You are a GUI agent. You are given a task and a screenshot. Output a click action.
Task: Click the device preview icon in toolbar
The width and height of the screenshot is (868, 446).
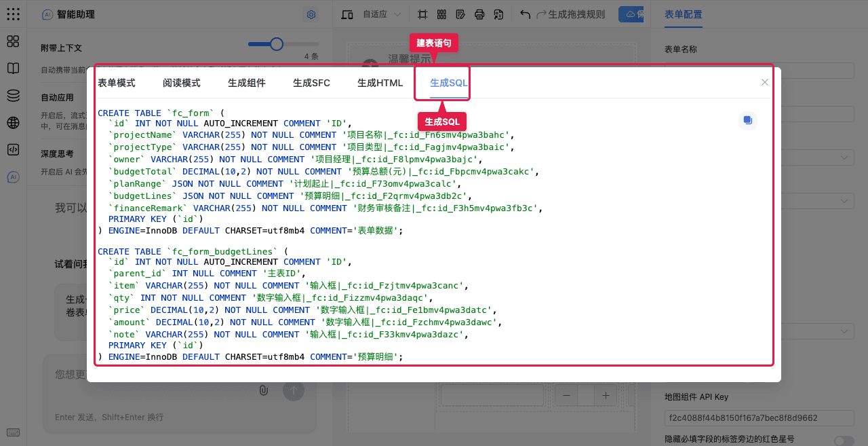347,14
